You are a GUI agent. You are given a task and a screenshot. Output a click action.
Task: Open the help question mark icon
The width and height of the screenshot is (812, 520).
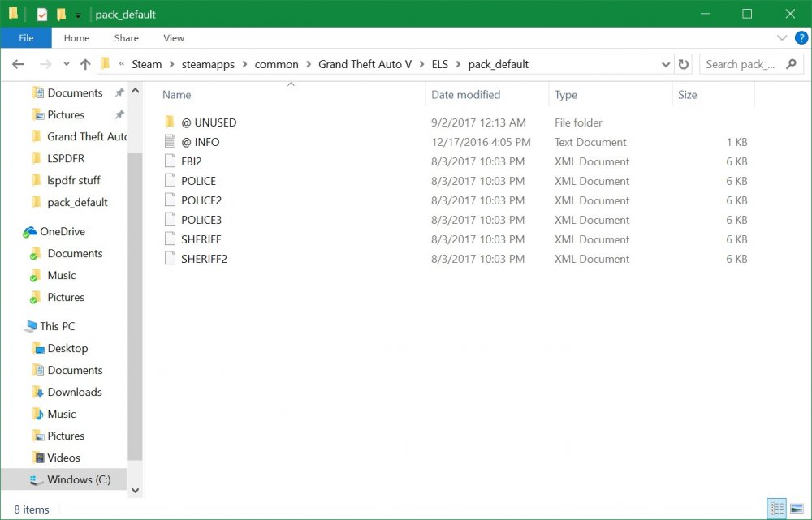pyautogui.click(x=799, y=38)
